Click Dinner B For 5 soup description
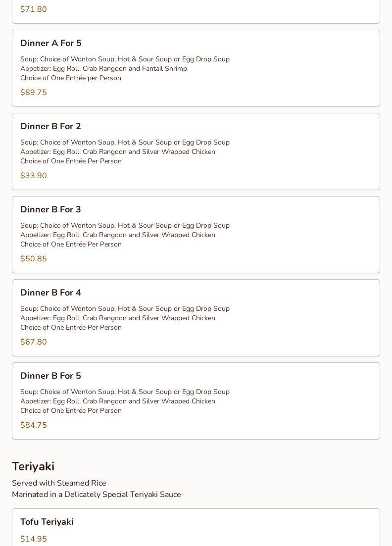 pyautogui.click(x=125, y=392)
